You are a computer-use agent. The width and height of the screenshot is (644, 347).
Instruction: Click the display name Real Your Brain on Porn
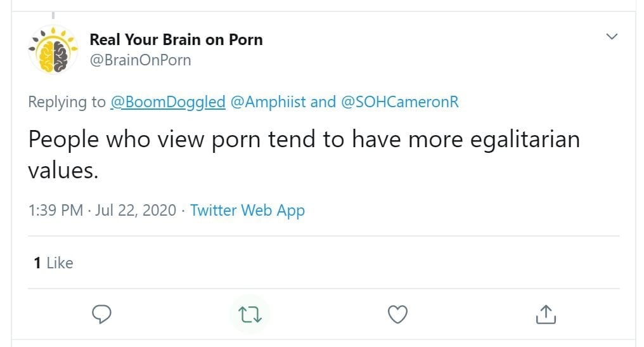coord(176,39)
